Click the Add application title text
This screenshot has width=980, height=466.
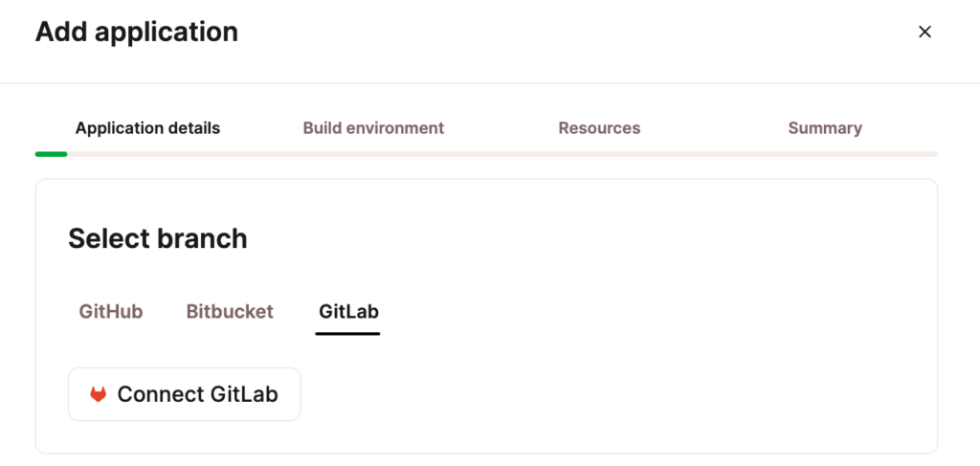[x=137, y=32]
